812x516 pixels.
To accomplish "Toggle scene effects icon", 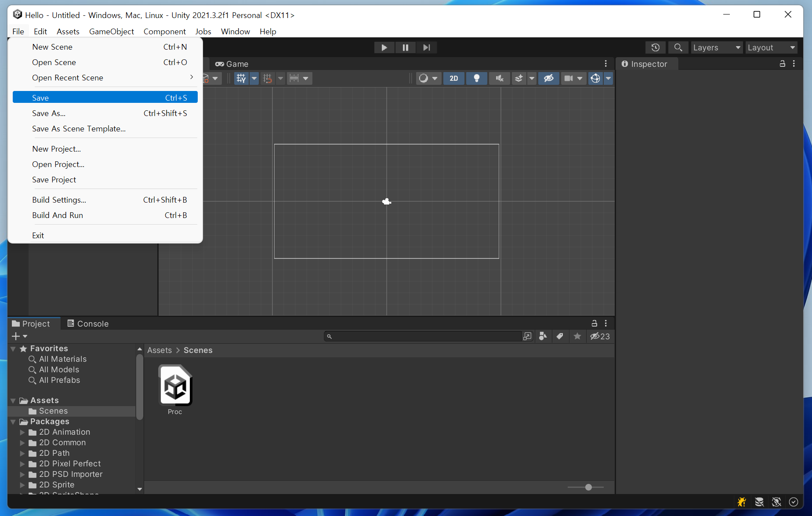I will [x=519, y=78].
